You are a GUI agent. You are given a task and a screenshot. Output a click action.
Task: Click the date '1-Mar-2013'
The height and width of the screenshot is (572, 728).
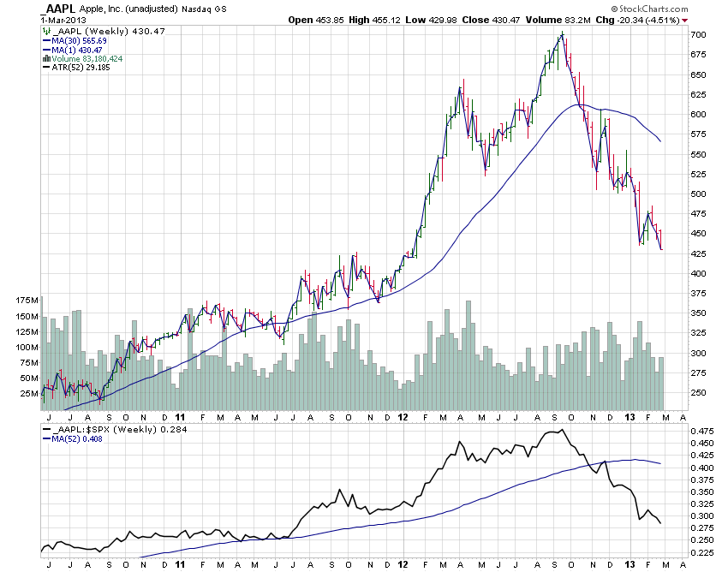coord(63,20)
